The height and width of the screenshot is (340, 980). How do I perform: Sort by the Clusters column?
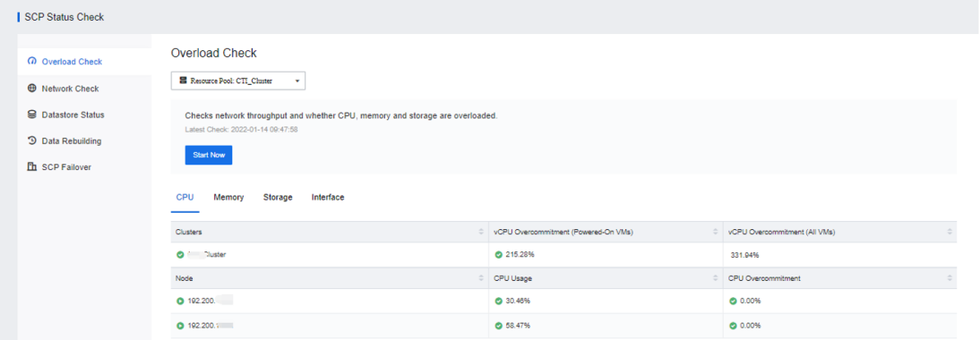[481, 232]
